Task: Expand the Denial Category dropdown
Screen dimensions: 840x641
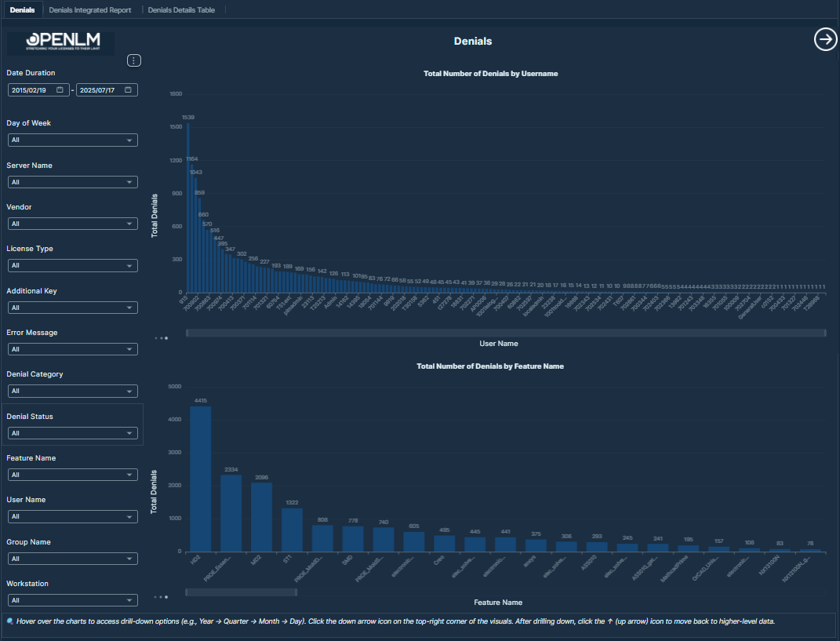Action: pyautogui.click(x=72, y=391)
